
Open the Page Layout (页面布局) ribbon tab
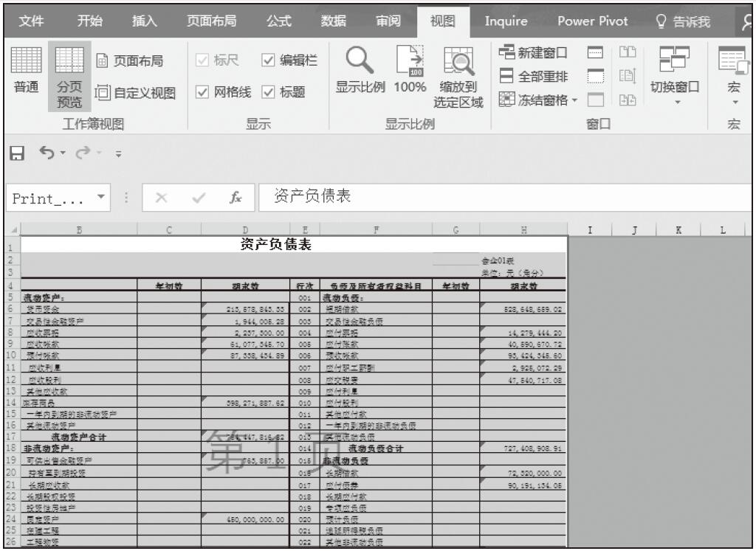point(212,21)
